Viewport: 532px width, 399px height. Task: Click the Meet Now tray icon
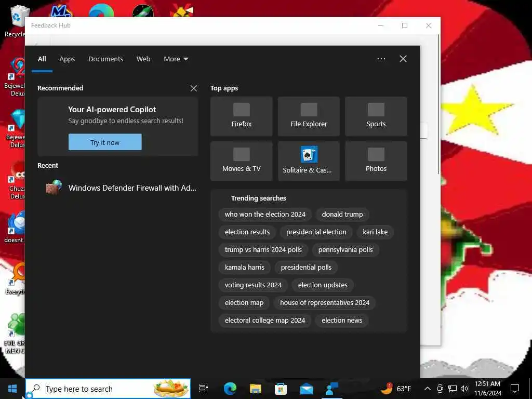coord(440,389)
